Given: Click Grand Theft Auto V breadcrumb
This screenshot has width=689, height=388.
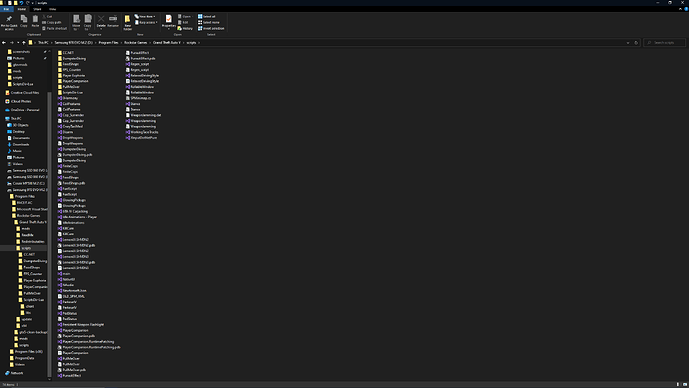Looking at the screenshot, I should tap(167, 43).
